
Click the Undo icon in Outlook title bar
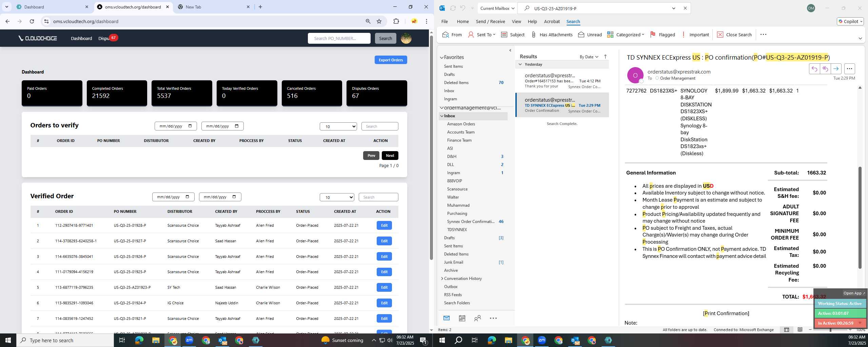click(462, 8)
